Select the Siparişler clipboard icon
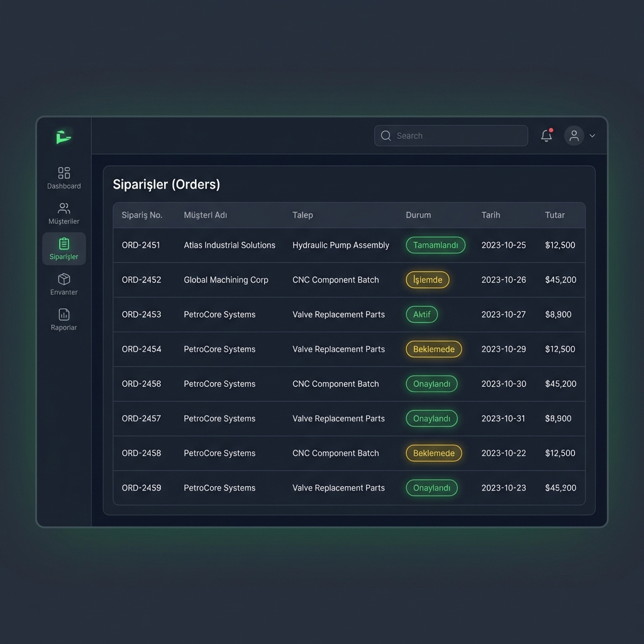644x644 pixels. tap(64, 243)
